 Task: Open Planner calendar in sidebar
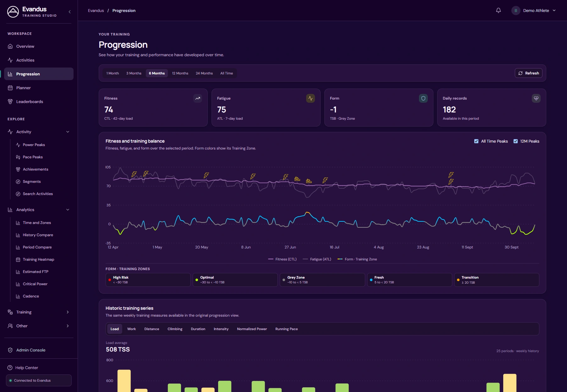tap(39, 88)
